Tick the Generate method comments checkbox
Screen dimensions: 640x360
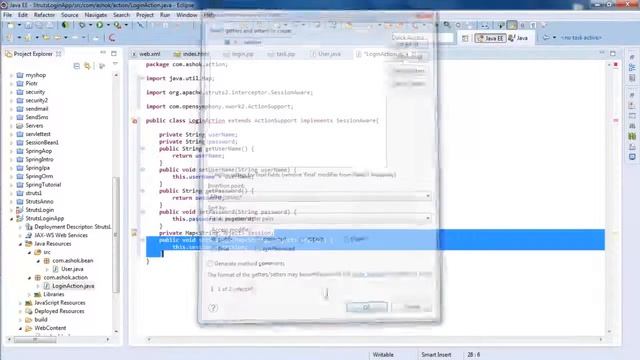coord(210,263)
